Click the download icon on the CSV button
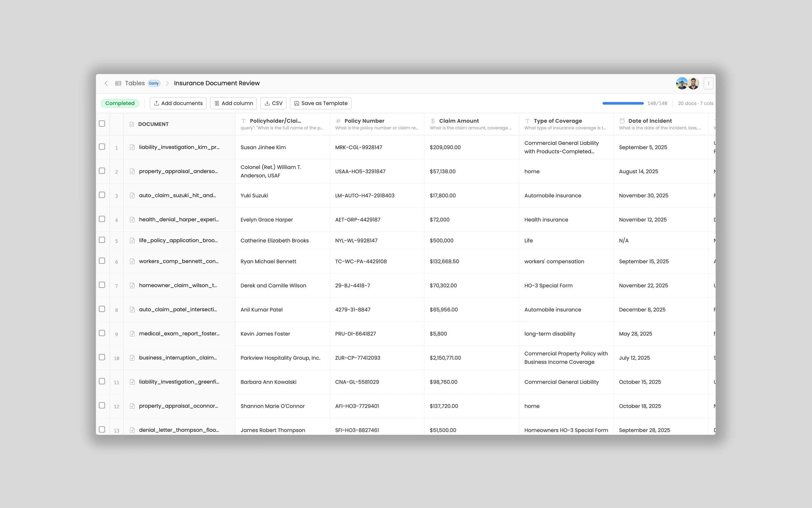Image resolution: width=812 pixels, height=508 pixels. coord(267,103)
